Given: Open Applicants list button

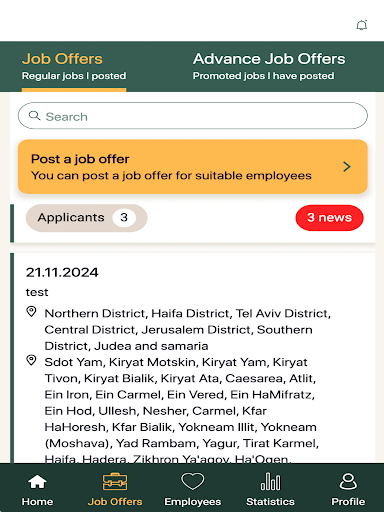Looking at the screenshot, I should [87, 218].
